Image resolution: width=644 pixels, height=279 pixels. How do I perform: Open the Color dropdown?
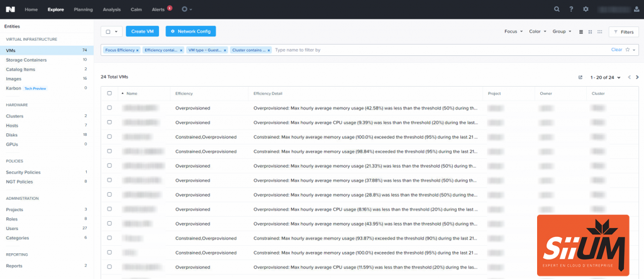tap(538, 31)
